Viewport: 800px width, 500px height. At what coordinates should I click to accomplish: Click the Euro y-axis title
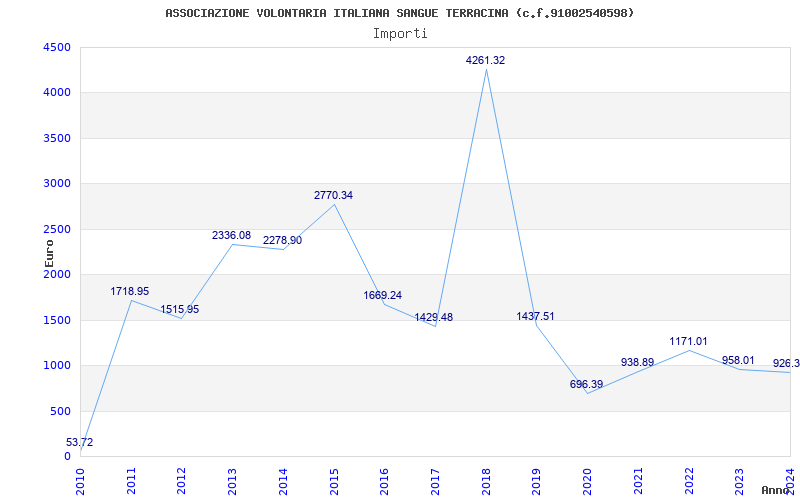click(49, 253)
